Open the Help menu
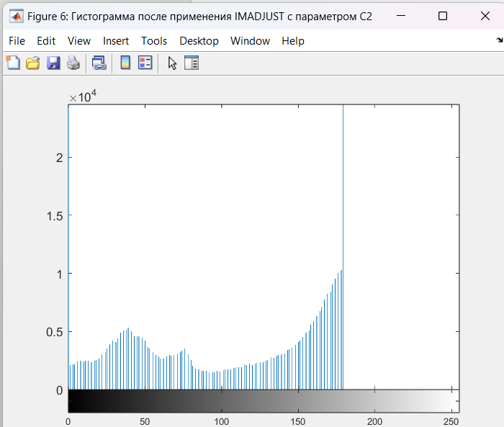 pos(293,41)
